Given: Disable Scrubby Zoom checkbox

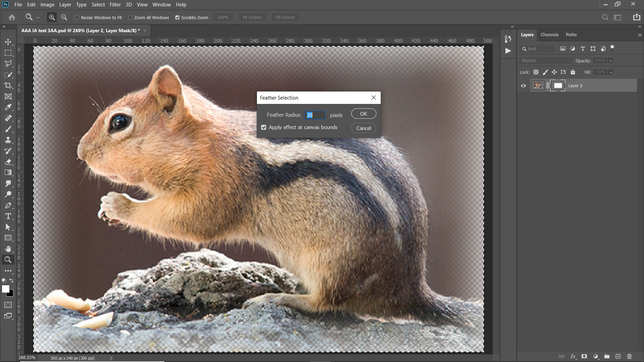Looking at the screenshot, I should tap(177, 17).
